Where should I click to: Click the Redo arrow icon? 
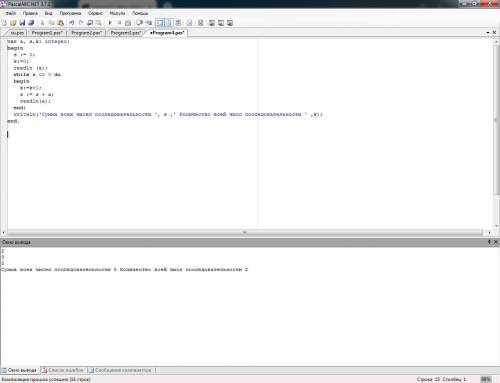(x=81, y=23)
